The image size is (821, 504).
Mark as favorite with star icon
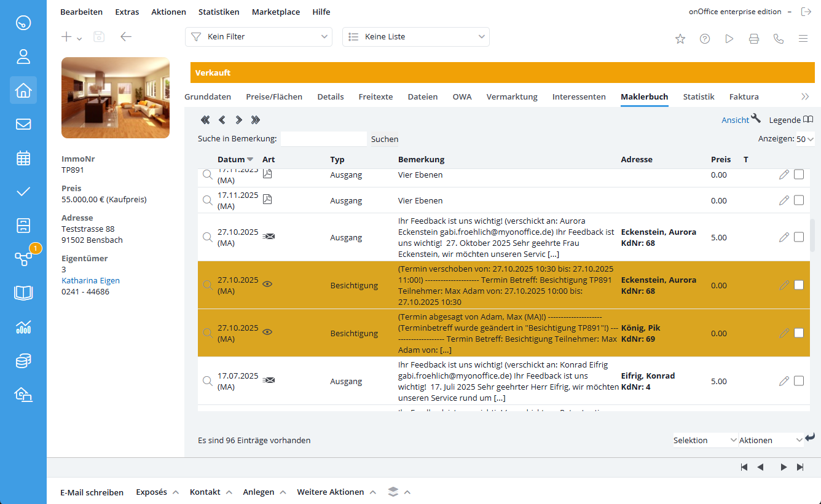pos(680,39)
